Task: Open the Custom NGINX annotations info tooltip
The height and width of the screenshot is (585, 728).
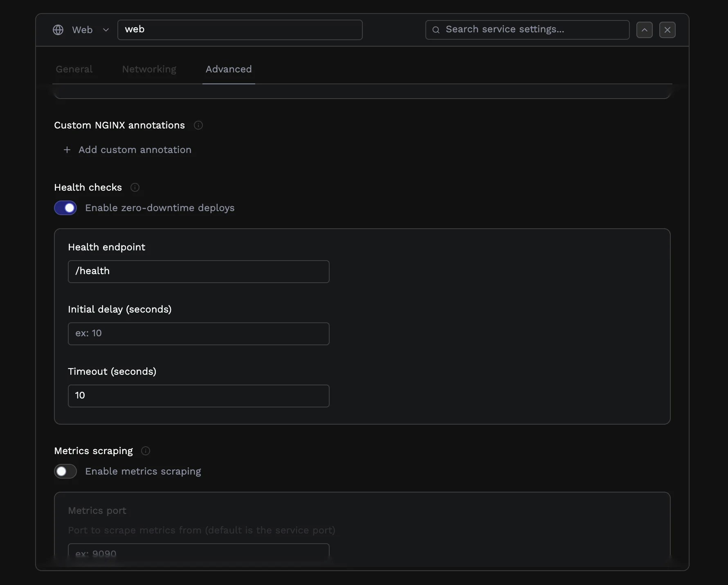Action: coord(198,125)
